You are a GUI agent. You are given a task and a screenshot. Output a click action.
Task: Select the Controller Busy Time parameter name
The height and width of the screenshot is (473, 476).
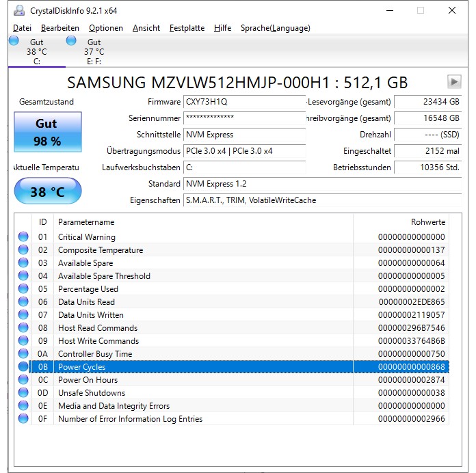[95, 354]
